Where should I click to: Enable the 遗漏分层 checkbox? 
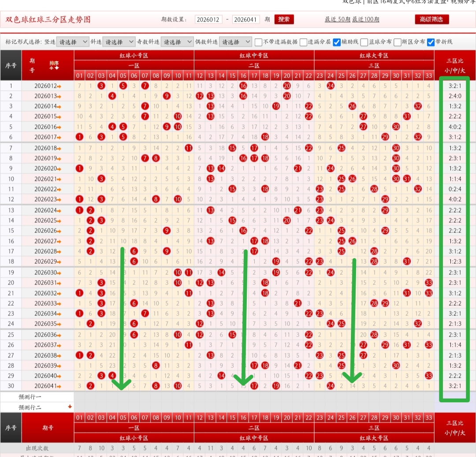click(x=303, y=42)
